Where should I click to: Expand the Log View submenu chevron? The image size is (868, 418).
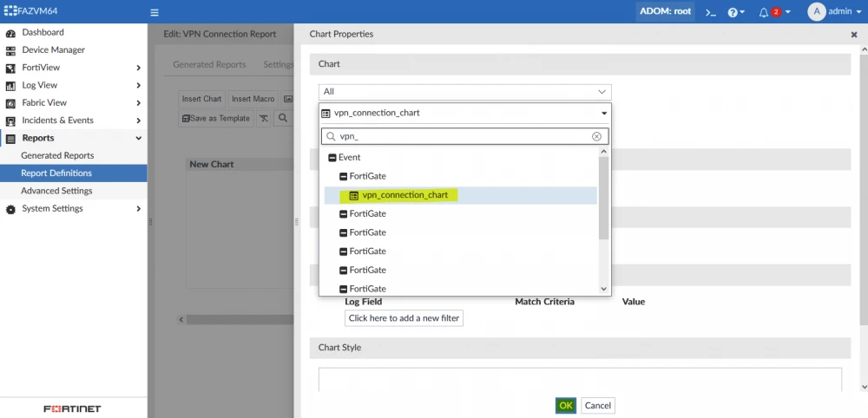(138, 86)
